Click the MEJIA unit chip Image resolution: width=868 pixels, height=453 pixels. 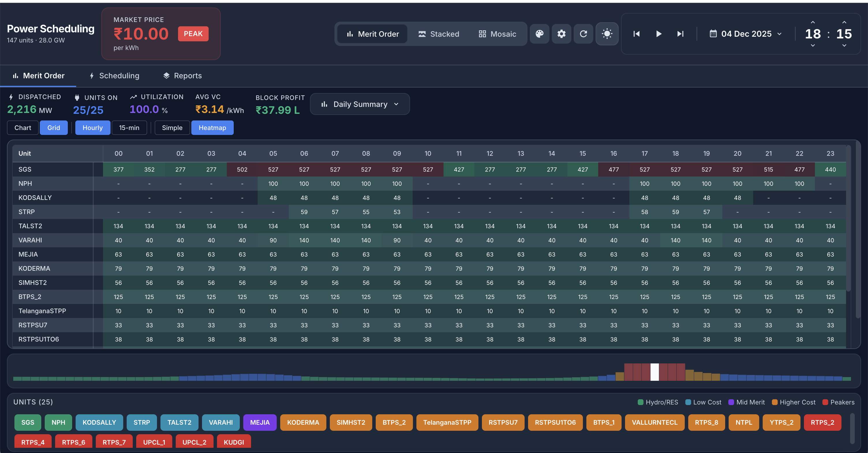point(259,422)
